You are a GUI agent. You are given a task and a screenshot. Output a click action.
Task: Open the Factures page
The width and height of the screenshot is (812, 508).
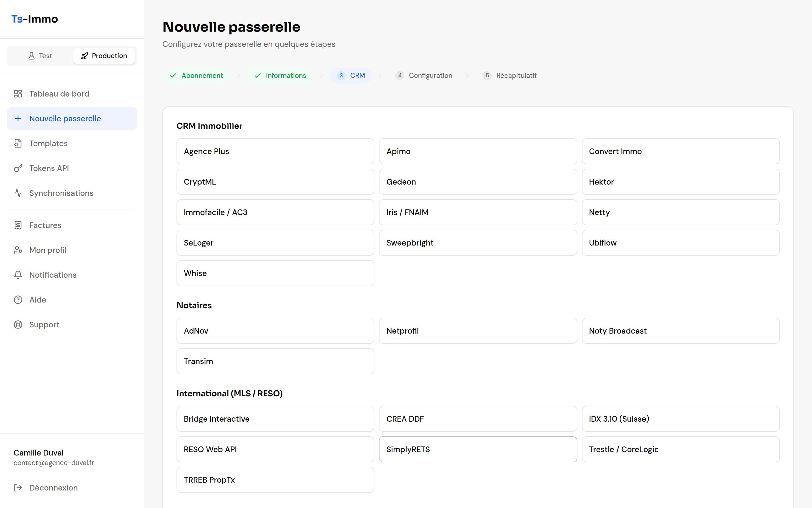click(72, 225)
